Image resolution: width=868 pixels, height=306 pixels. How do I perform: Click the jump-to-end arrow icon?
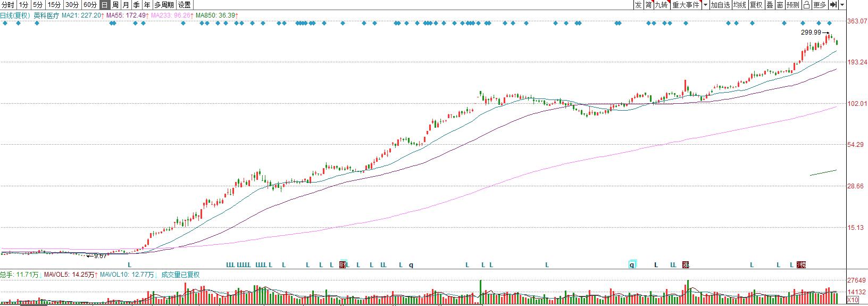(x=833, y=5)
